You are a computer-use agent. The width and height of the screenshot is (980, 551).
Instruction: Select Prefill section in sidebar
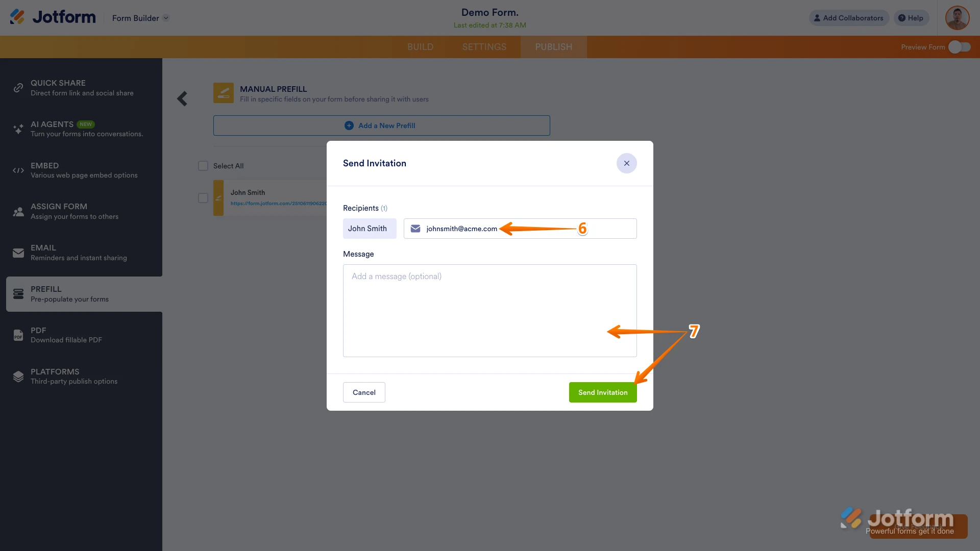84,294
